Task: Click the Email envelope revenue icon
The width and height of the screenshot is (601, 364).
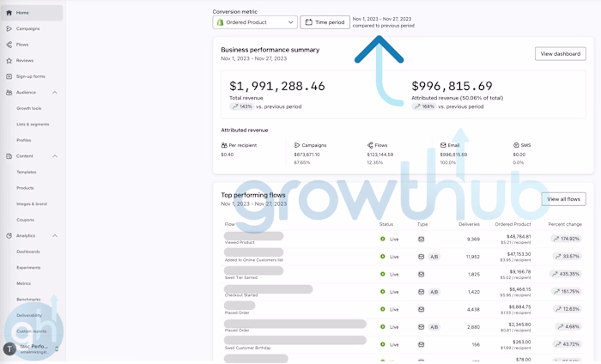Action: coord(443,146)
